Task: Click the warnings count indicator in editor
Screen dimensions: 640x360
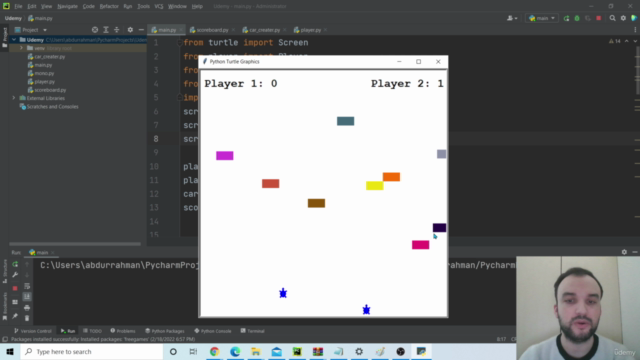Action: [615, 41]
